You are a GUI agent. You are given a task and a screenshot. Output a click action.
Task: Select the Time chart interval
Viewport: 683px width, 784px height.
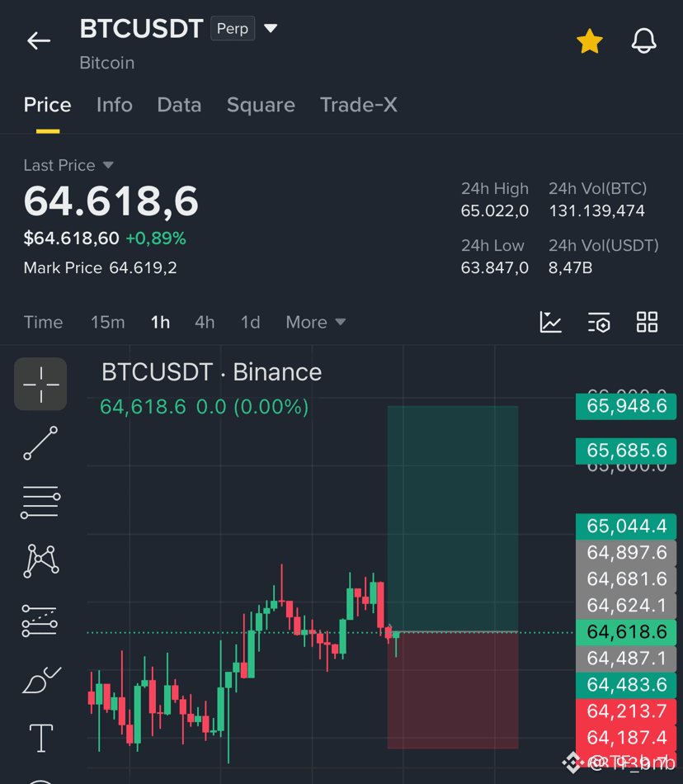point(43,322)
